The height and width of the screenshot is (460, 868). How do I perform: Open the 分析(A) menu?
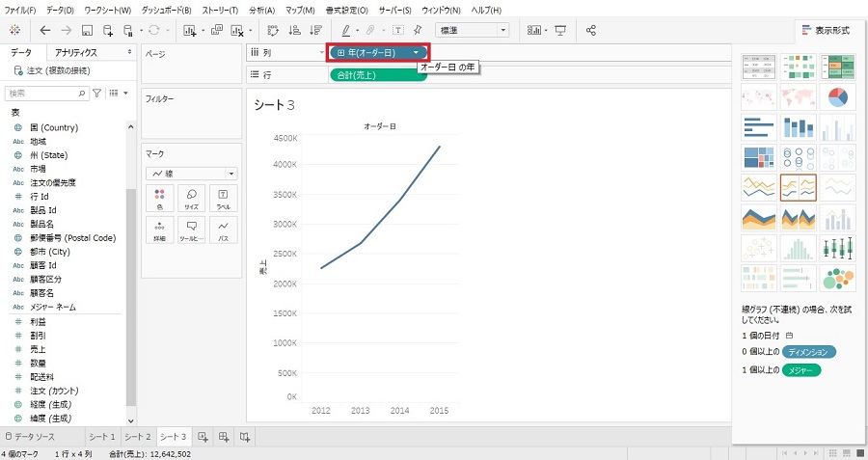[x=260, y=10]
